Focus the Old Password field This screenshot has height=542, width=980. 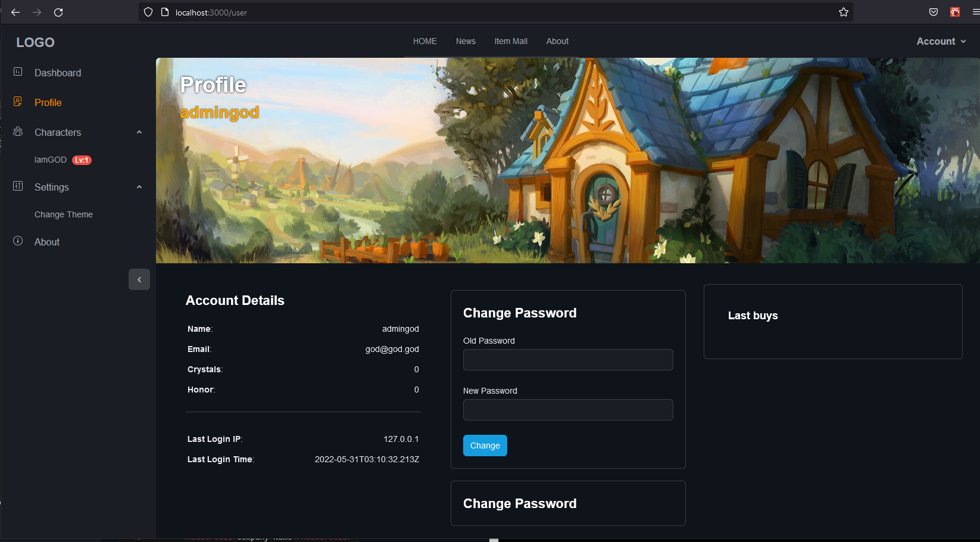click(x=568, y=360)
